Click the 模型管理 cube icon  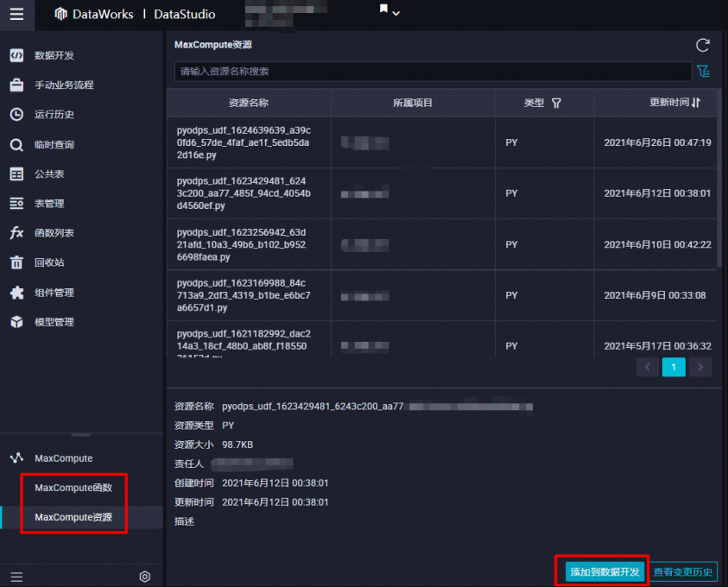[16, 322]
